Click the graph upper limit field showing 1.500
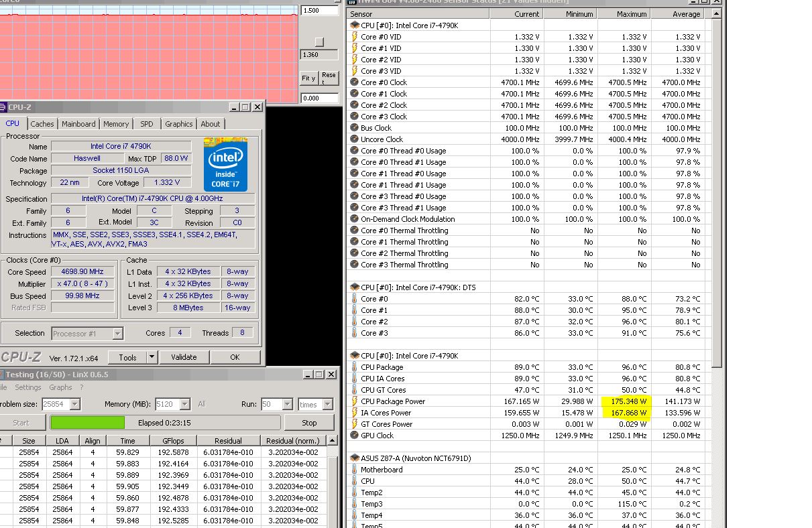This screenshot has width=812, height=528. click(x=320, y=11)
